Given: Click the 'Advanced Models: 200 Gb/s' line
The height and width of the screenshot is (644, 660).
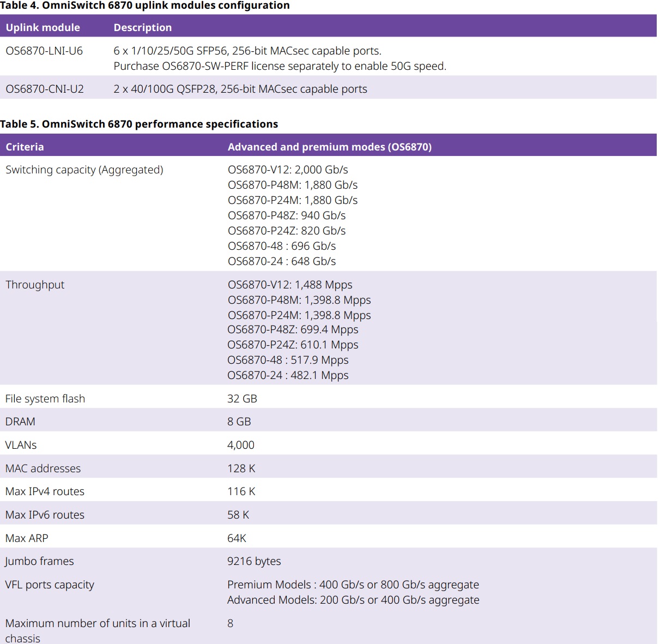Looking at the screenshot, I should point(353,600).
